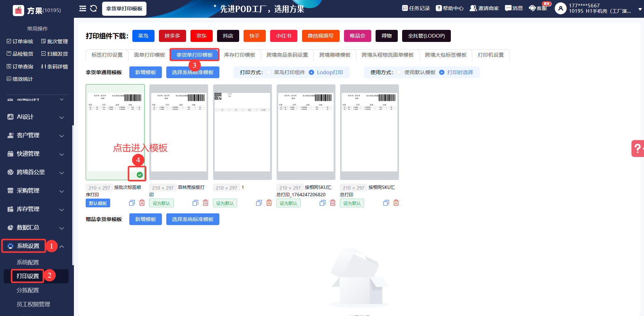Open the account dropdown arrow

(x=640, y=9)
